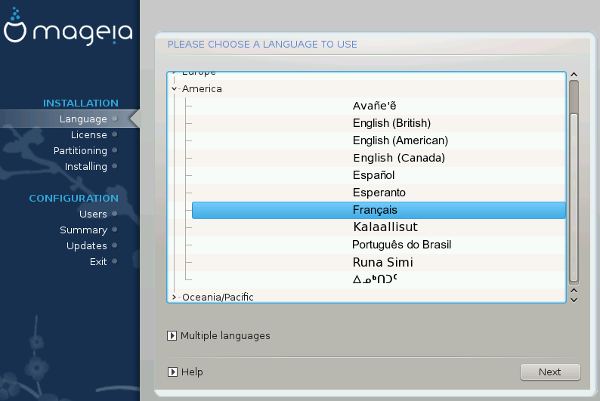
Task: Click the scroll up arrow of language list
Action: (x=574, y=75)
